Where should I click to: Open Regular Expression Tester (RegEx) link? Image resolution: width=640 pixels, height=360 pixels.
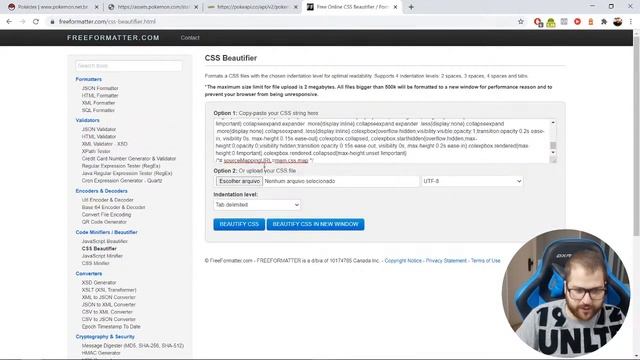point(121,166)
